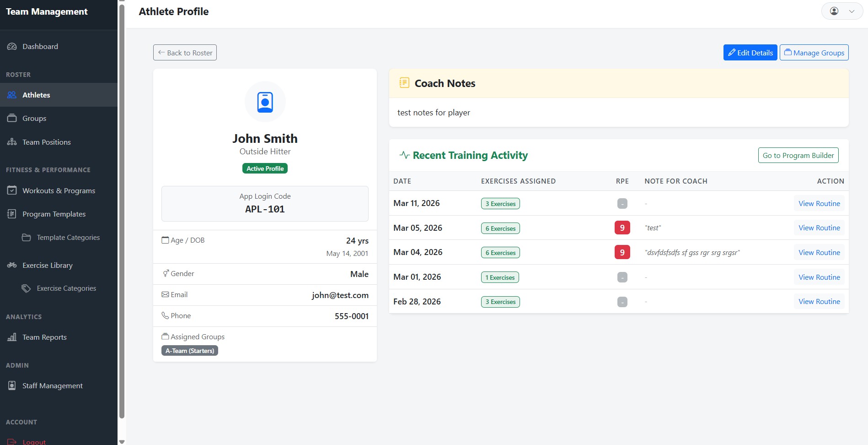Click the A-Team (Starters) group badge
The height and width of the screenshot is (445, 868).
tap(190, 351)
